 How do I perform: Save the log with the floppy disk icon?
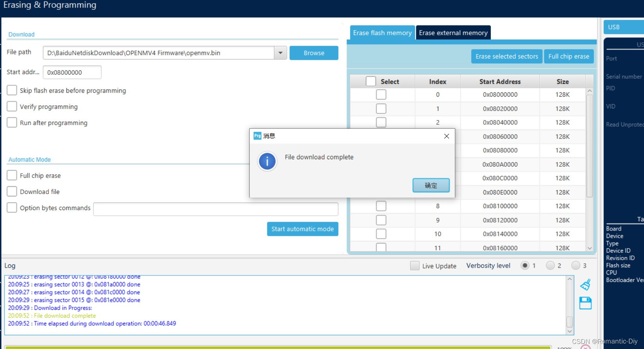click(x=585, y=303)
